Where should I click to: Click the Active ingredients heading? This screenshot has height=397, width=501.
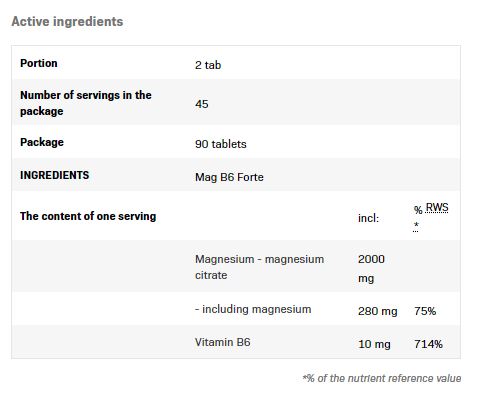[x=67, y=22]
